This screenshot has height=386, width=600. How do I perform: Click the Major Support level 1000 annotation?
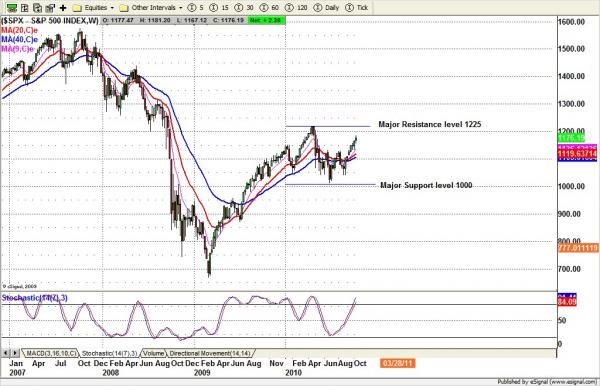(426, 185)
